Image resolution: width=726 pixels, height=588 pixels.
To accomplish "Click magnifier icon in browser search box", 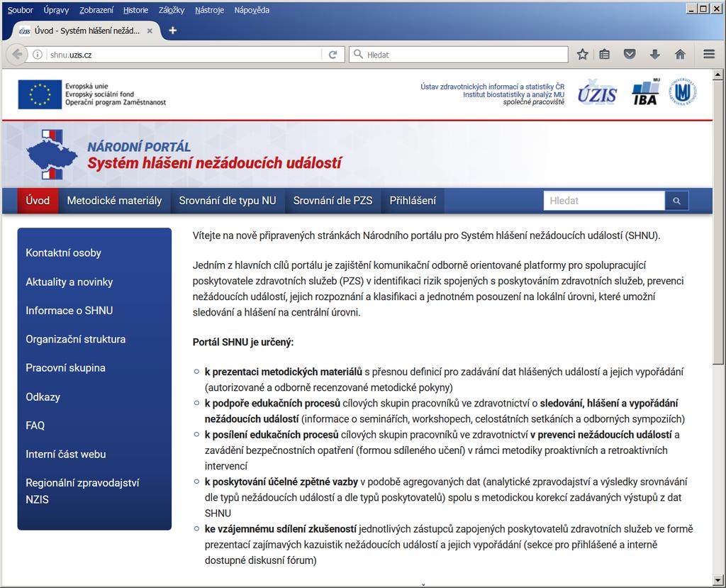I will pyautogui.click(x=358, y=54).
